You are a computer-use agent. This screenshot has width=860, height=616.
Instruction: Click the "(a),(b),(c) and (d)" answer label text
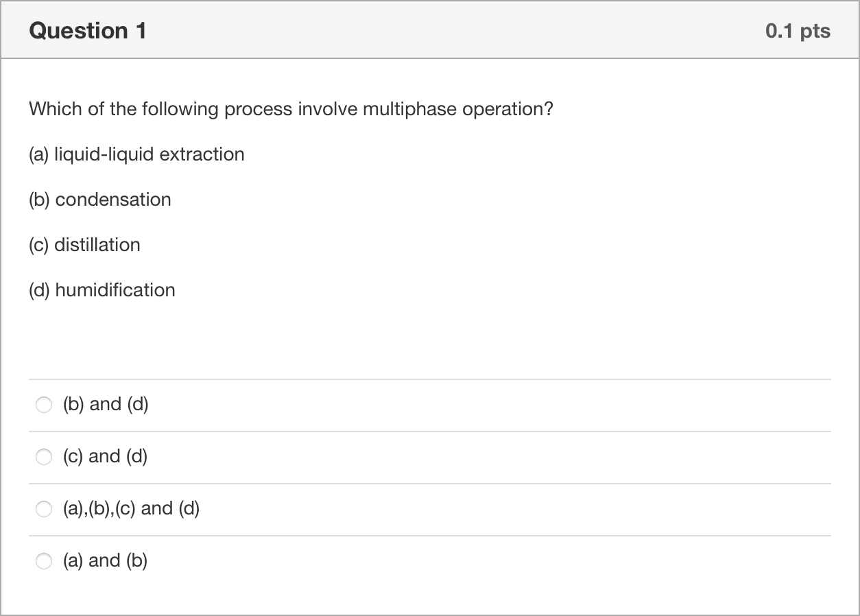point(131,509)
